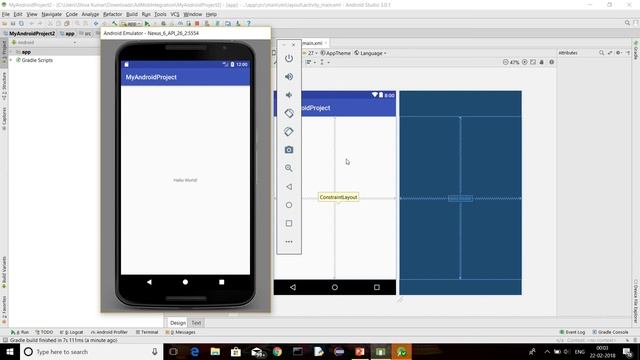Open Chrome from Windows taskbar
The height and width of the screenshot is (360, 640).
(x=277, y=352)
